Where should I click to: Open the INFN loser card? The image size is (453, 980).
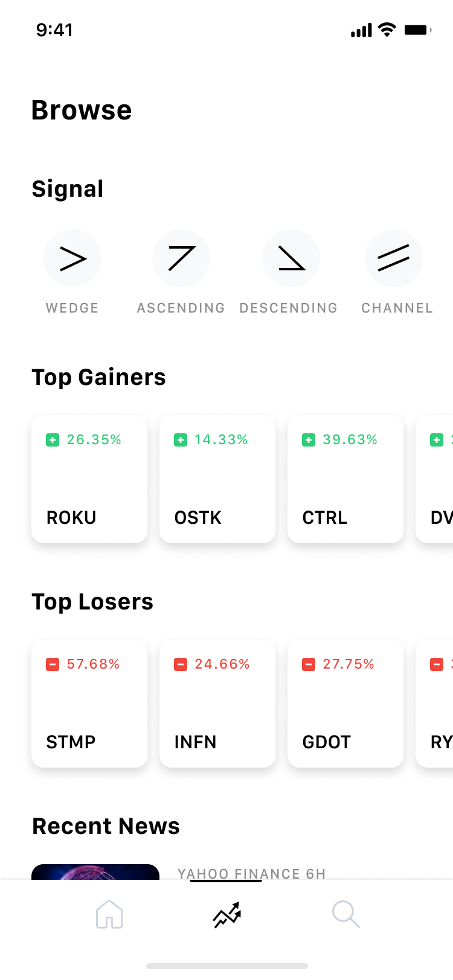click(x=217, y=704)
